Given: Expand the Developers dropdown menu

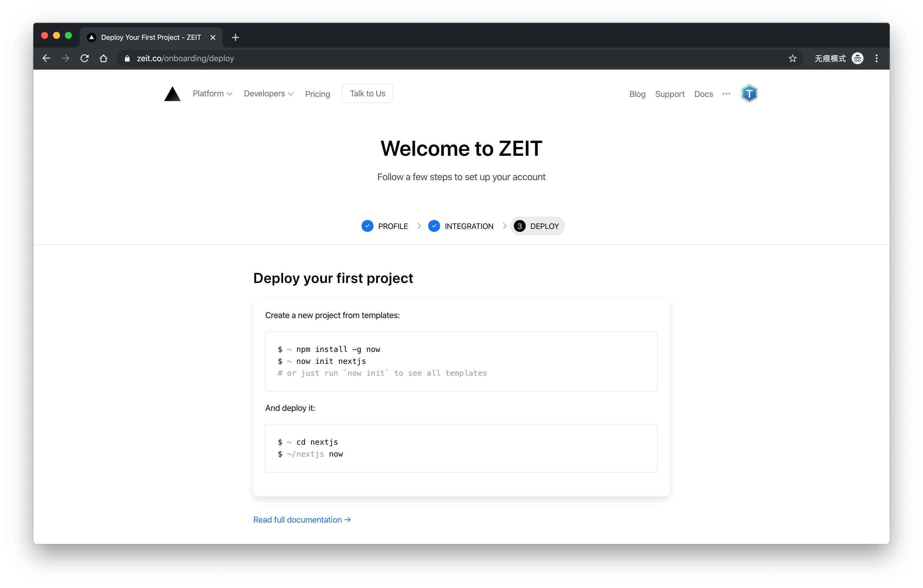Looking at the screenshot, I should point(268,94).
